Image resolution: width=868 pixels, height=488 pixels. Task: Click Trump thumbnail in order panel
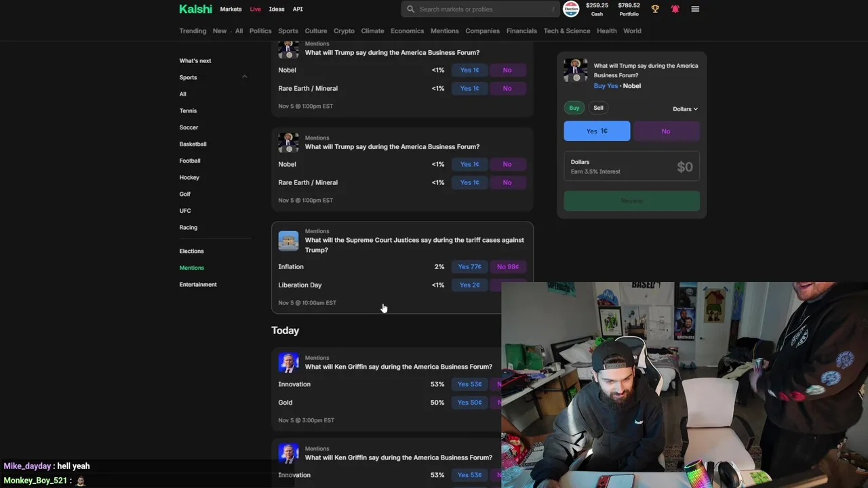576,70
